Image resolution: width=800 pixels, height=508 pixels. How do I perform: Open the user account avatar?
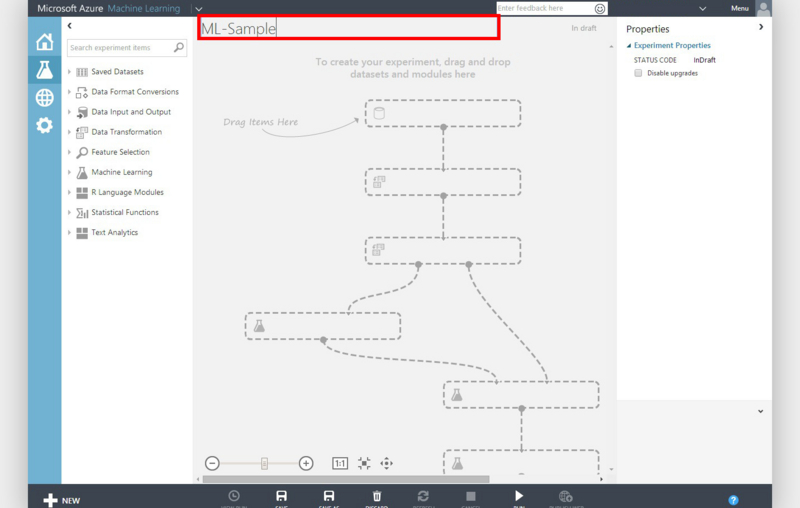763,9
